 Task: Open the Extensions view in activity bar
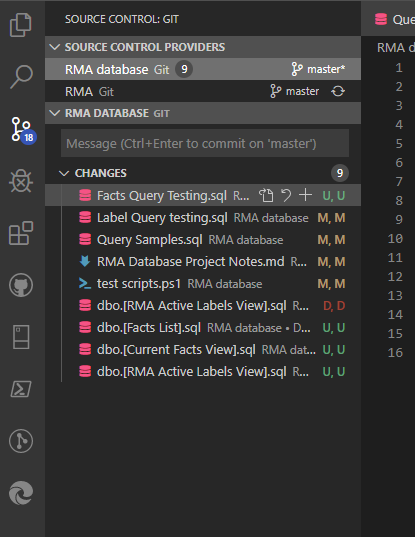tap(21, 233)
